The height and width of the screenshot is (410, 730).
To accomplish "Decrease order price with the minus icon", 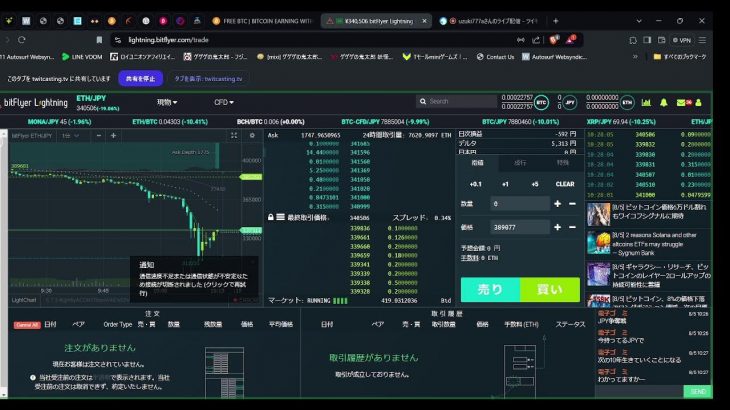I will (x=572, y=227).
